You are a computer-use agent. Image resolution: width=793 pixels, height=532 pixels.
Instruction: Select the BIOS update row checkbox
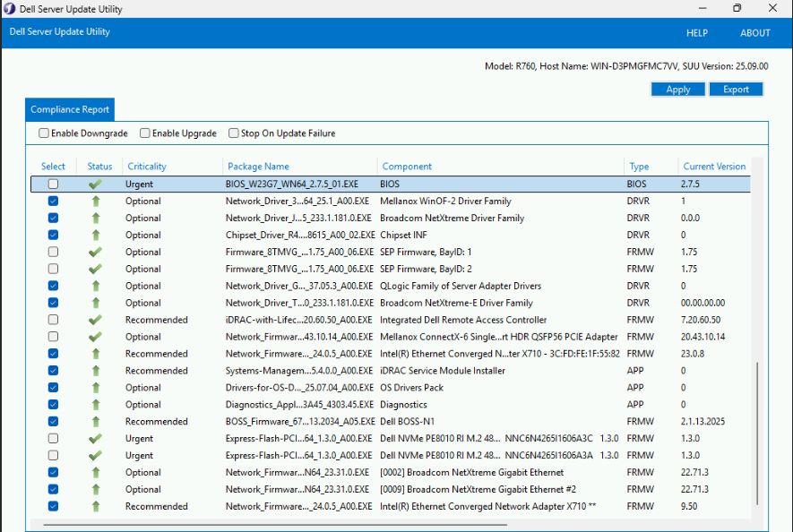point(53,184)
